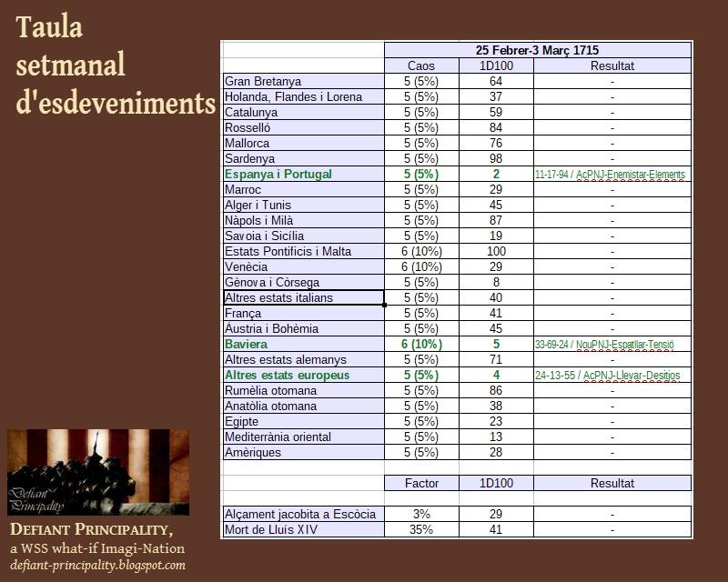This screenshot has width=728, height=582.
Task: Select the "Factor" column header
Action: 421,483
